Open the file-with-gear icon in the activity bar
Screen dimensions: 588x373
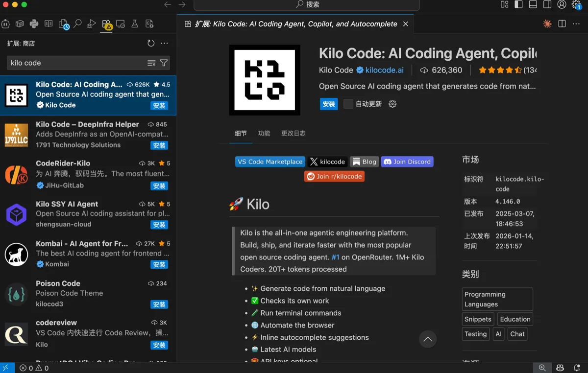[x=149, y=24]
